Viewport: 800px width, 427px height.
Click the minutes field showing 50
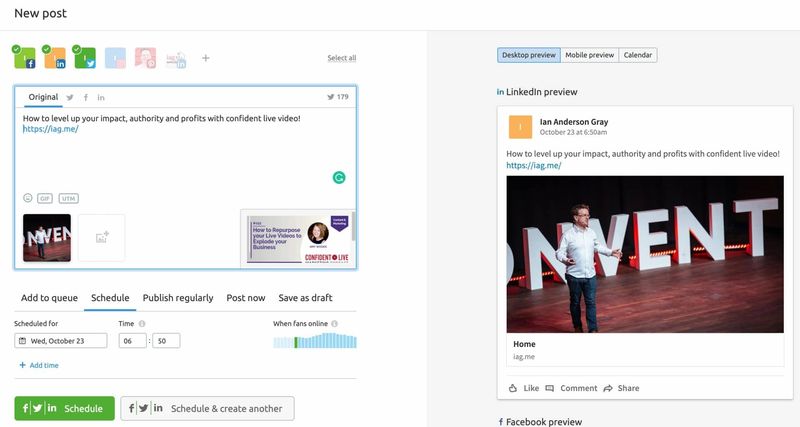coord(166,341)
